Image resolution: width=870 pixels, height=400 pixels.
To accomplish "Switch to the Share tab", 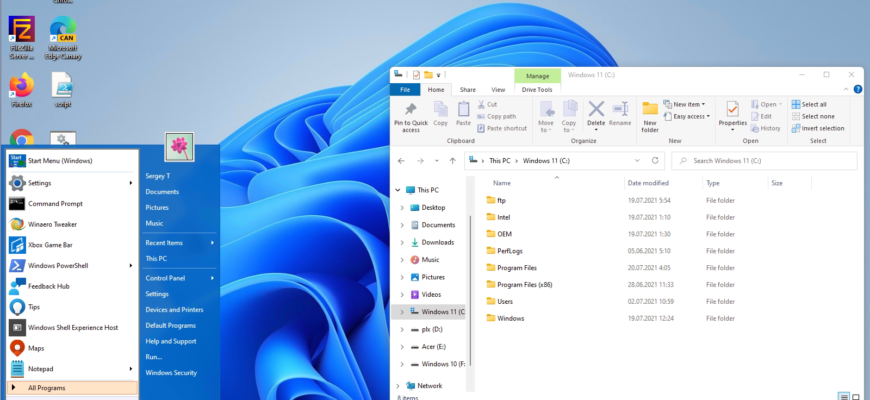I will 468,90.
